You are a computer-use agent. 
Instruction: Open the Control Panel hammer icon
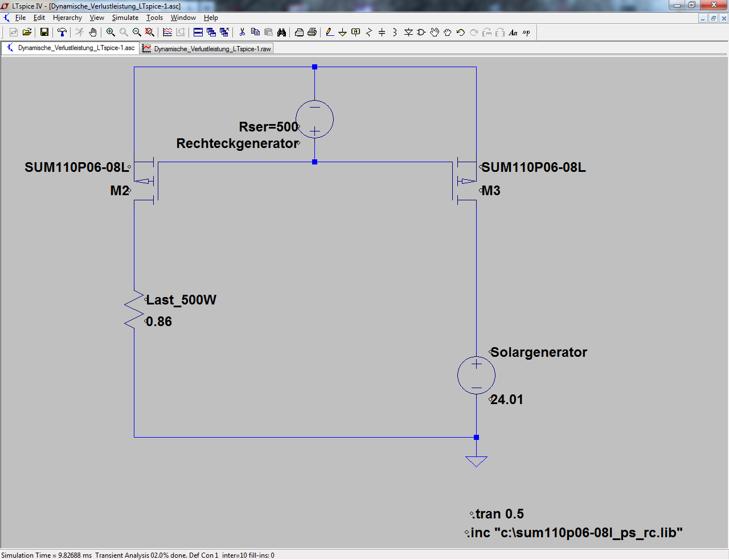click(x=62, y=32)
